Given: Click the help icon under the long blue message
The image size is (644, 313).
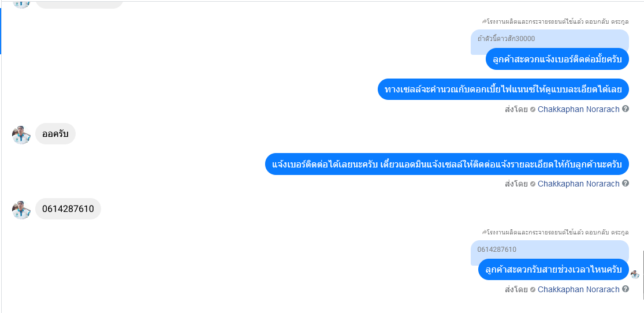Looking at the screenshot, I should point(626,183).
